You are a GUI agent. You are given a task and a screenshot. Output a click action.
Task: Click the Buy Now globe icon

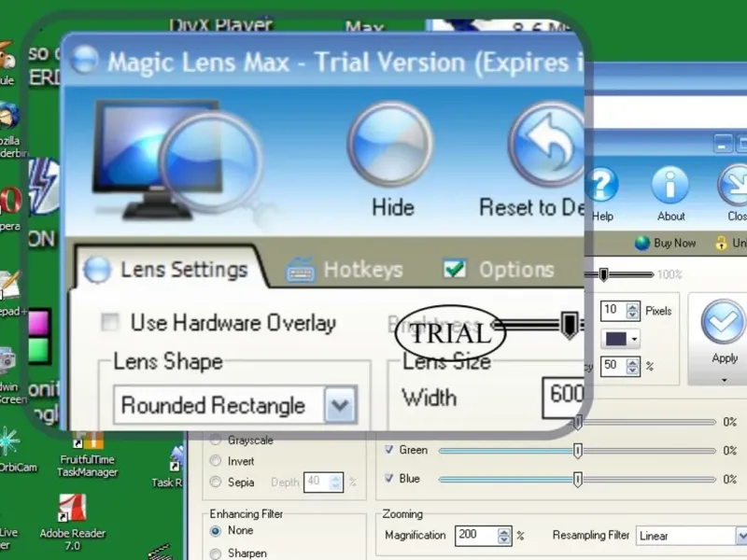[642, 243]
